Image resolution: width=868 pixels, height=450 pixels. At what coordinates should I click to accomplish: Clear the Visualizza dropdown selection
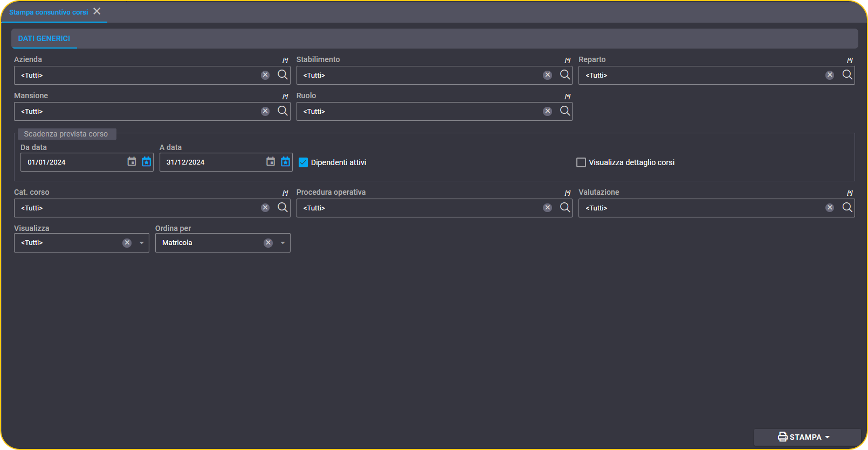pyautogui.click(x=127, y=243)
